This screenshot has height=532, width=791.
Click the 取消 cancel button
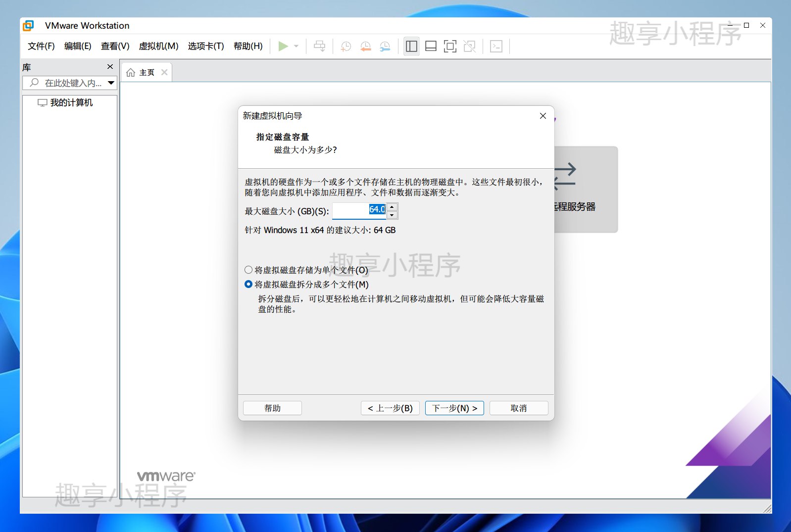pyautogui.click(x=519, y=408)
